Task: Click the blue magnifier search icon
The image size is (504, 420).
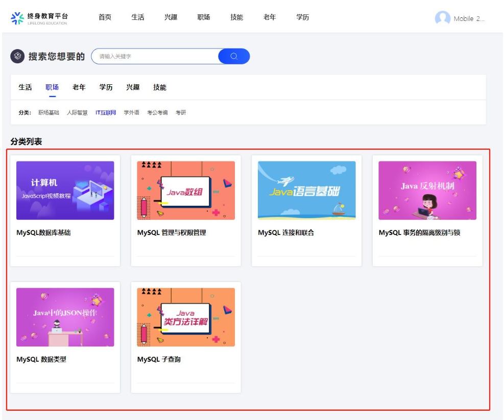Action: pos(235,57)
